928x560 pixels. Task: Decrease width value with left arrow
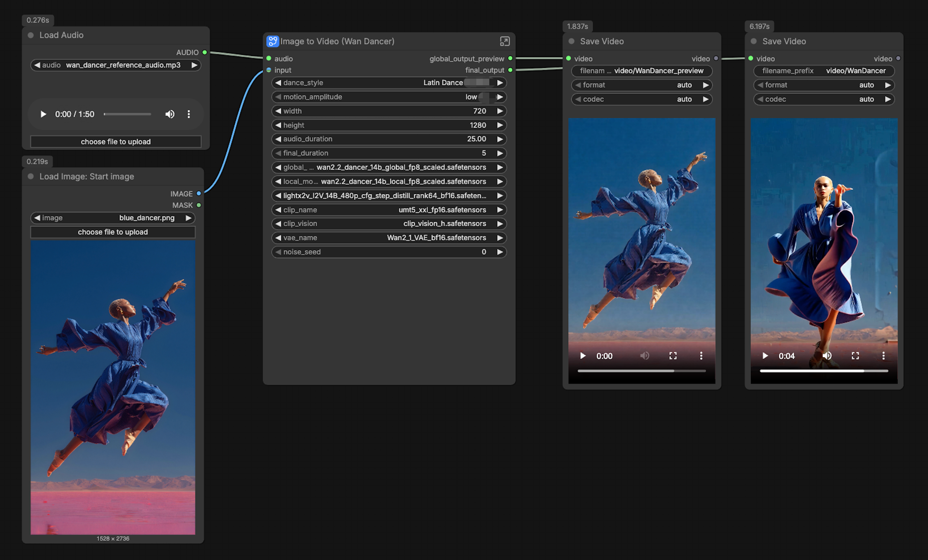tap(278, 111)
